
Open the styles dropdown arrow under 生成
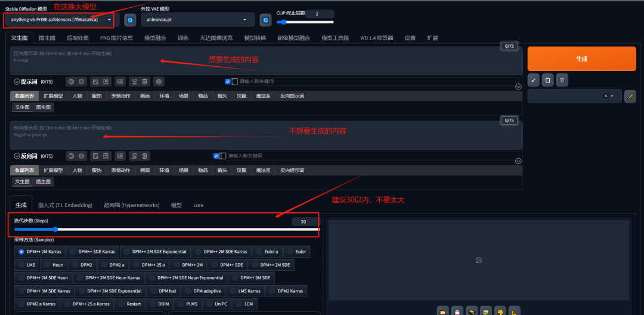click(x=612, y=96)
